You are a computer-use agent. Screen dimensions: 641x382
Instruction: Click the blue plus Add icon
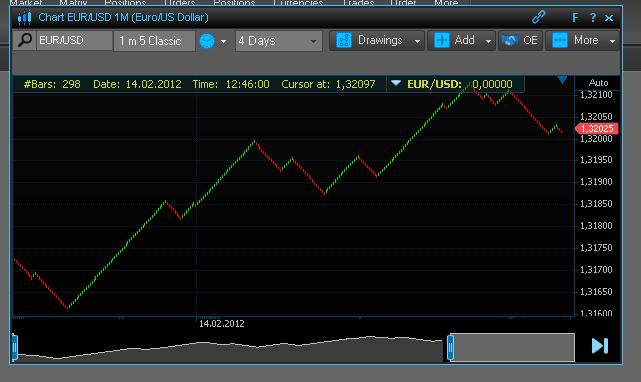(x=442, y=40)
